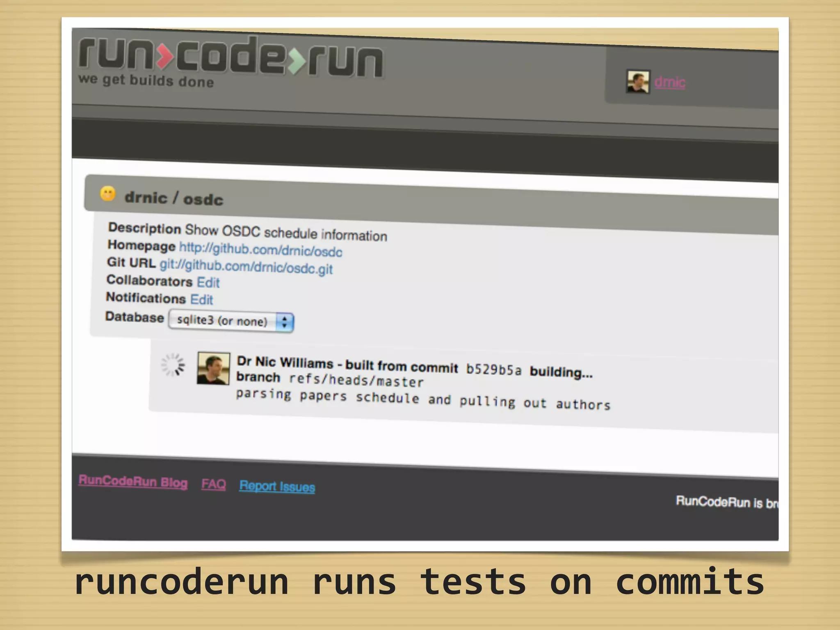Screen dimensions: 840x630
Task: Click the runcoderun logo
Action: [230, 57]
